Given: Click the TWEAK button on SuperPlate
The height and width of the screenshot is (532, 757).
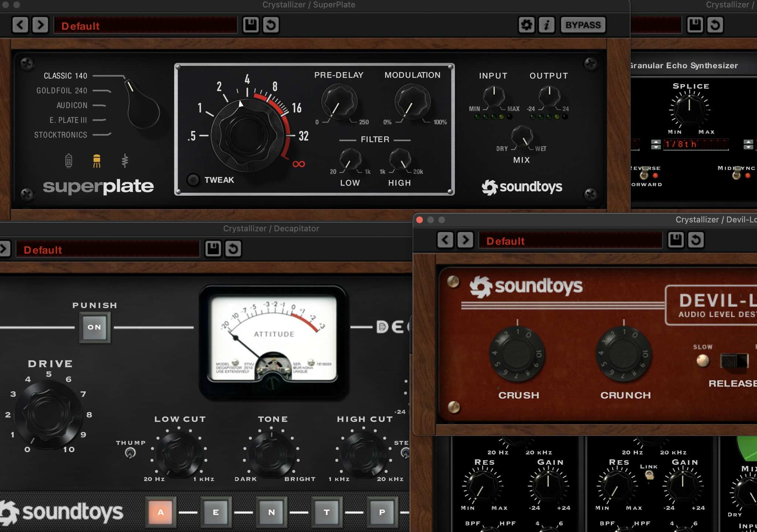Looking at the screenshot, I should [193, 180].
